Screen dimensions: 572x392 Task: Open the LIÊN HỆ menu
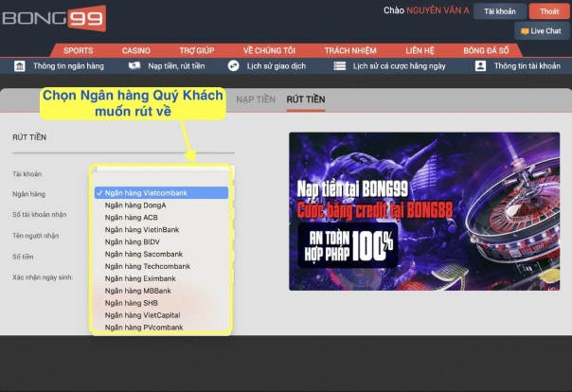420,51
